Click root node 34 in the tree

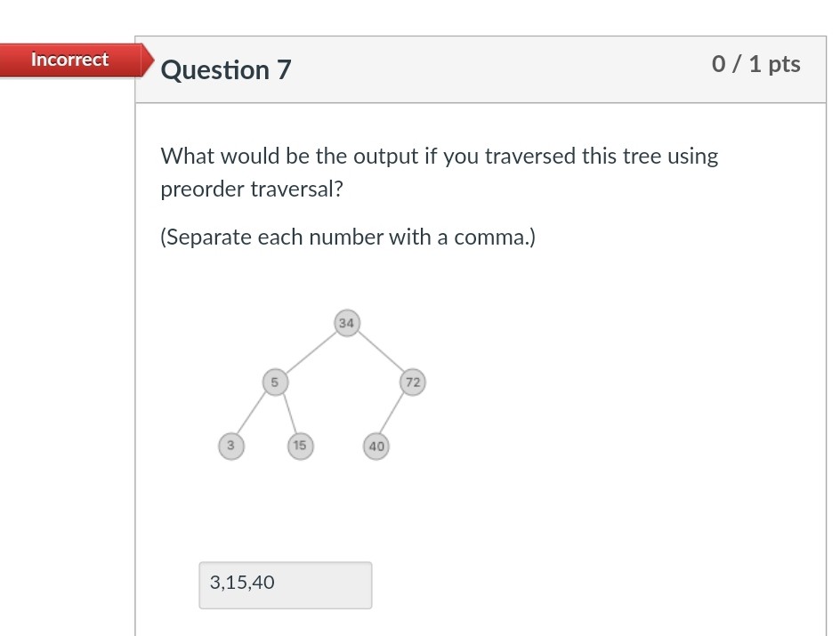[x=347, y=323]
